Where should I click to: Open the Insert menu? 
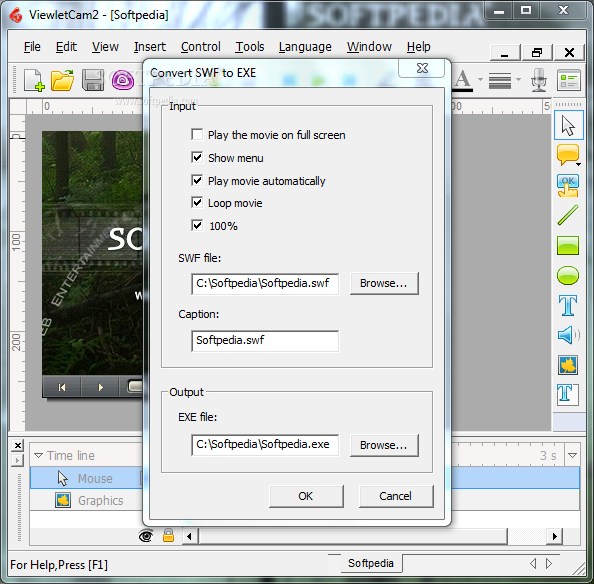coord(150,47)
